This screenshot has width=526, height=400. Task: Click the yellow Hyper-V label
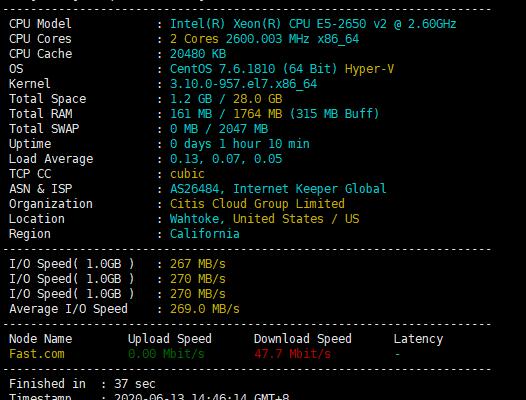point(369,69)
